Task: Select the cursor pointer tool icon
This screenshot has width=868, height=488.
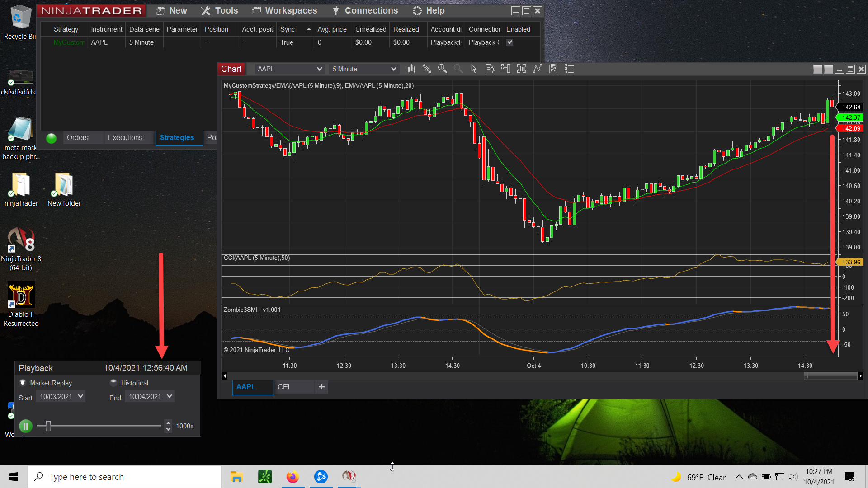Action: [474, 69]
